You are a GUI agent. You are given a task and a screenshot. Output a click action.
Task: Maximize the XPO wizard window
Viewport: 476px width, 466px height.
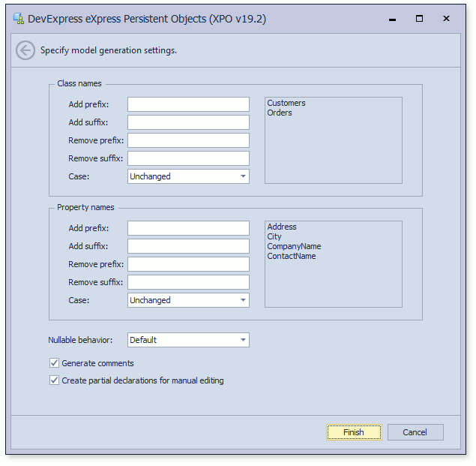[x=419, y=19]
